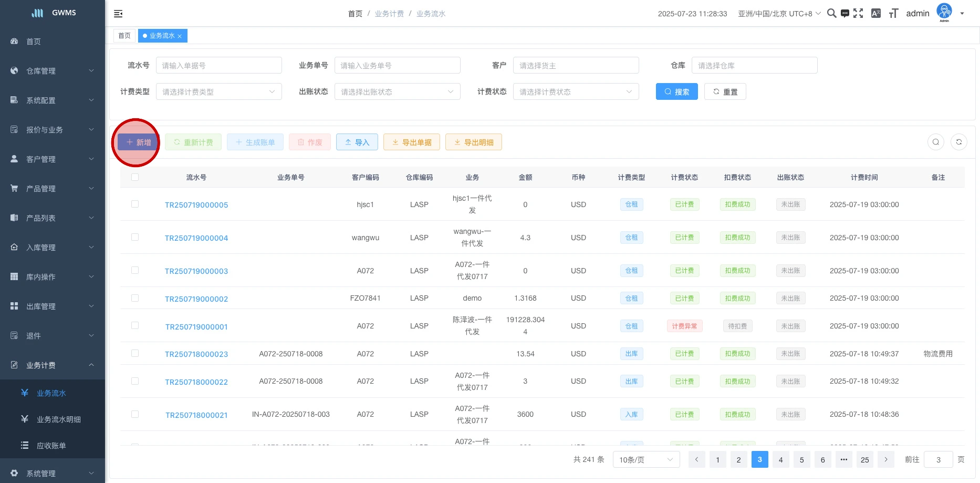980x483 pixels.
Task: Open the header search magnifier icon
Action: (x=831, y=13)
